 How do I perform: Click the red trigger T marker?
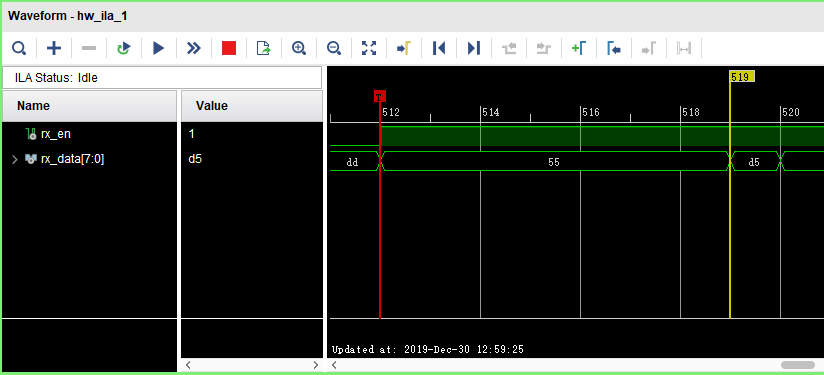[380, 96]
